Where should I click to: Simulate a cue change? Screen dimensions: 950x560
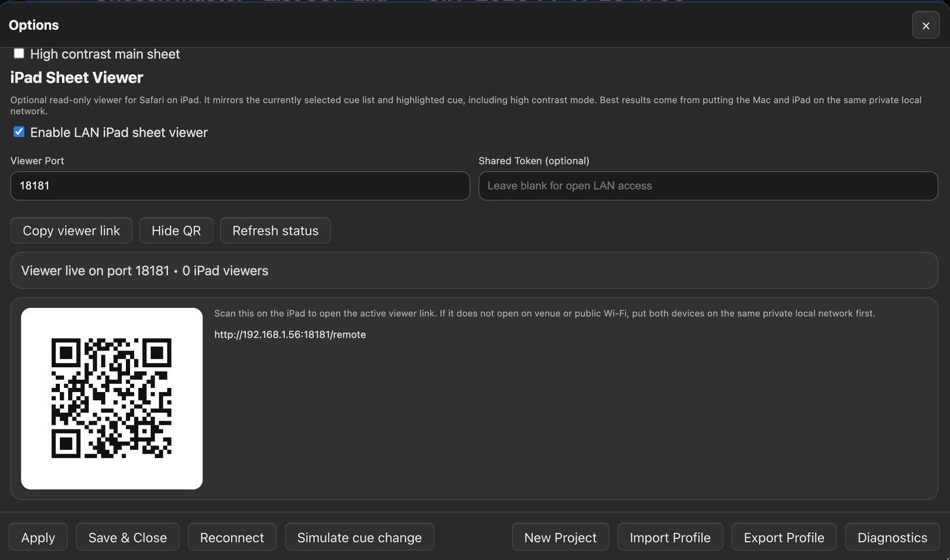(359, 537)
